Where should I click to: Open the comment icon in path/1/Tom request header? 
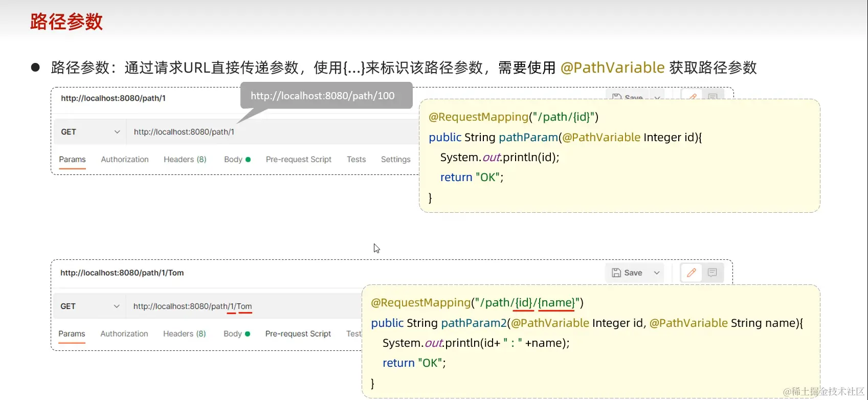[x=712, y=273]
